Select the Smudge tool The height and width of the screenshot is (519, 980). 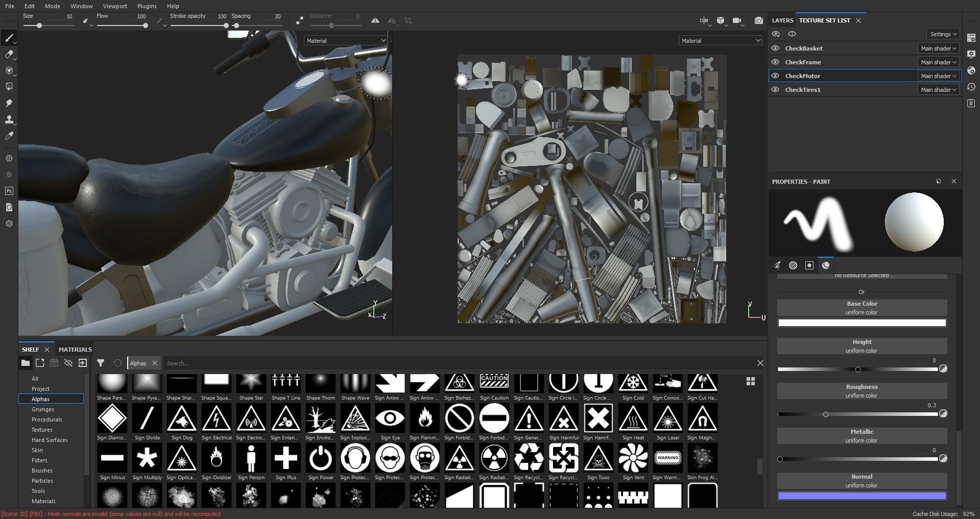(x=9, y=104)
